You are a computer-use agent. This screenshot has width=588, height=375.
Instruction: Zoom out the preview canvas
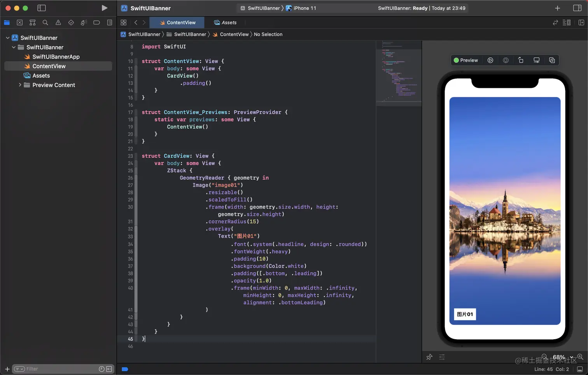pyautogui.click(x=544, y=357)
